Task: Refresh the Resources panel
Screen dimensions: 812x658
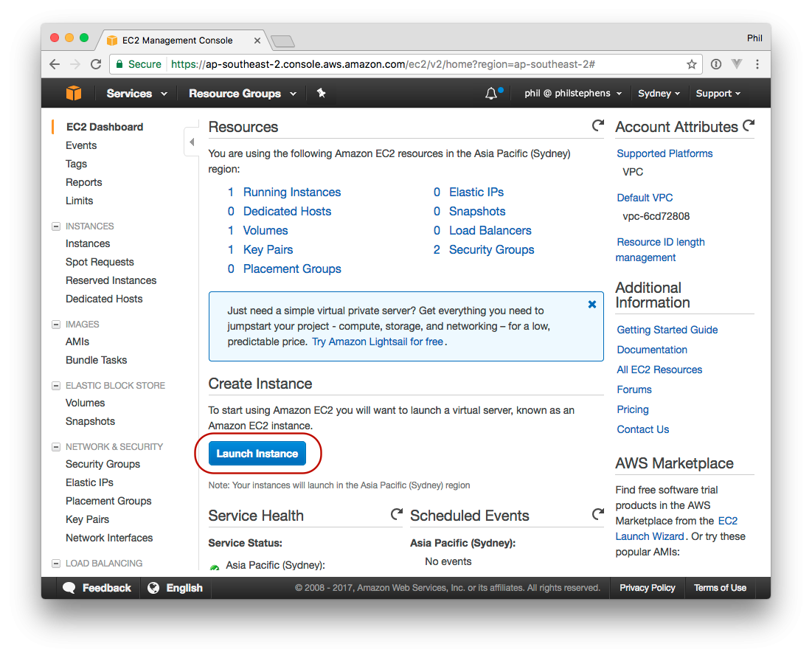Action: [598, 126]
